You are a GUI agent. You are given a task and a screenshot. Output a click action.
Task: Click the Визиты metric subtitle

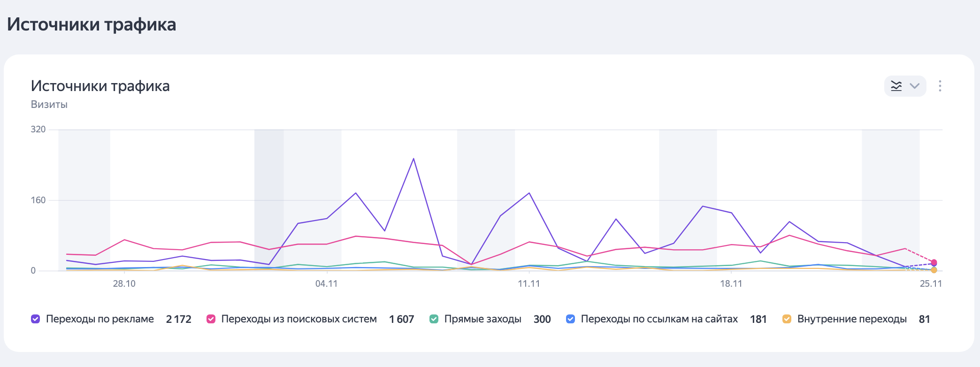[x=49, y=105]
